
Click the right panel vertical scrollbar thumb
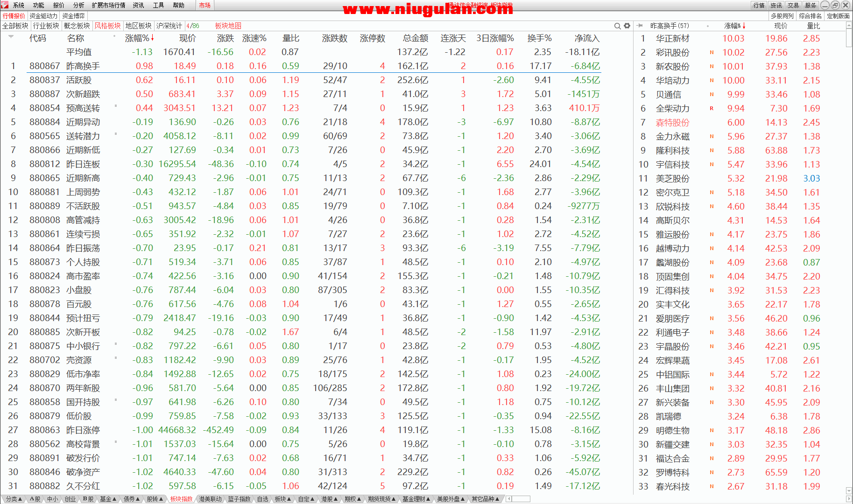[x=849, y=39]
